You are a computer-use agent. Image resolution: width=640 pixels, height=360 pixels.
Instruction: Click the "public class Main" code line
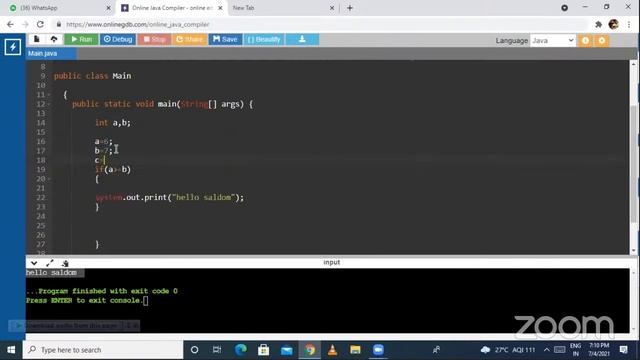pyautogui.click(x=93, y=76)
